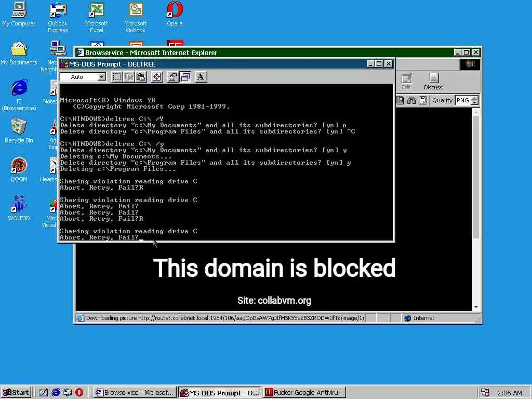
Task: Select the Recycle Bin desktop icon
Action: pyautogui.click(x=19, y=131)
